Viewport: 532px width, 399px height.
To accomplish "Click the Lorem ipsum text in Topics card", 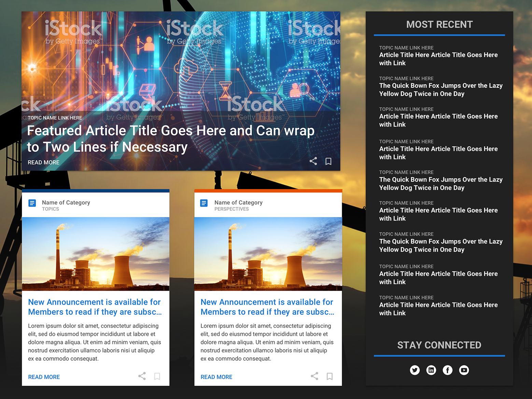I will pos(95,342).
